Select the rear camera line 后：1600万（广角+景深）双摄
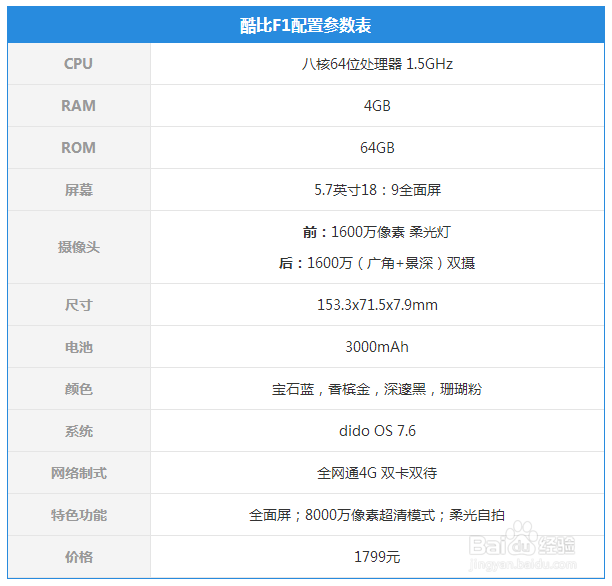 click(377, 263)
